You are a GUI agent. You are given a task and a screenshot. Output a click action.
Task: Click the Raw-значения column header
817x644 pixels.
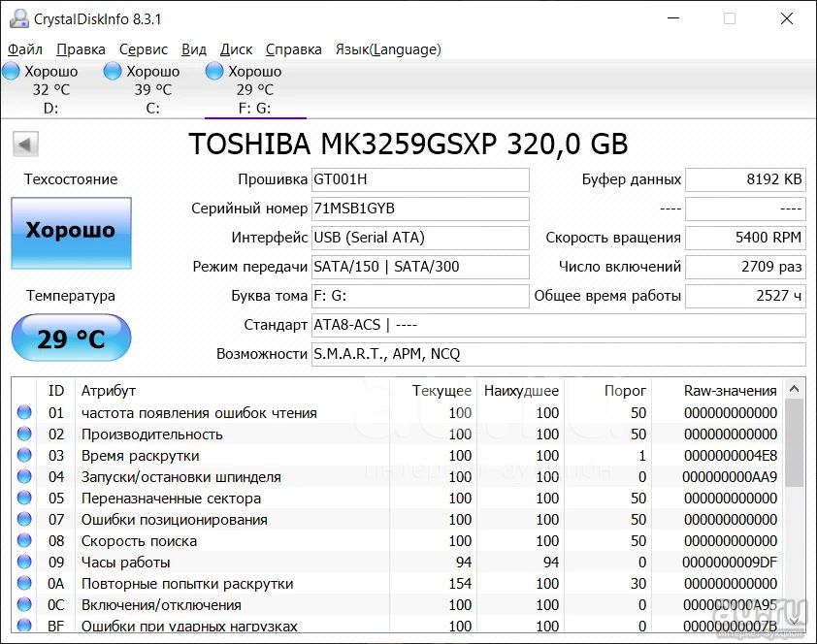[717, 391]
